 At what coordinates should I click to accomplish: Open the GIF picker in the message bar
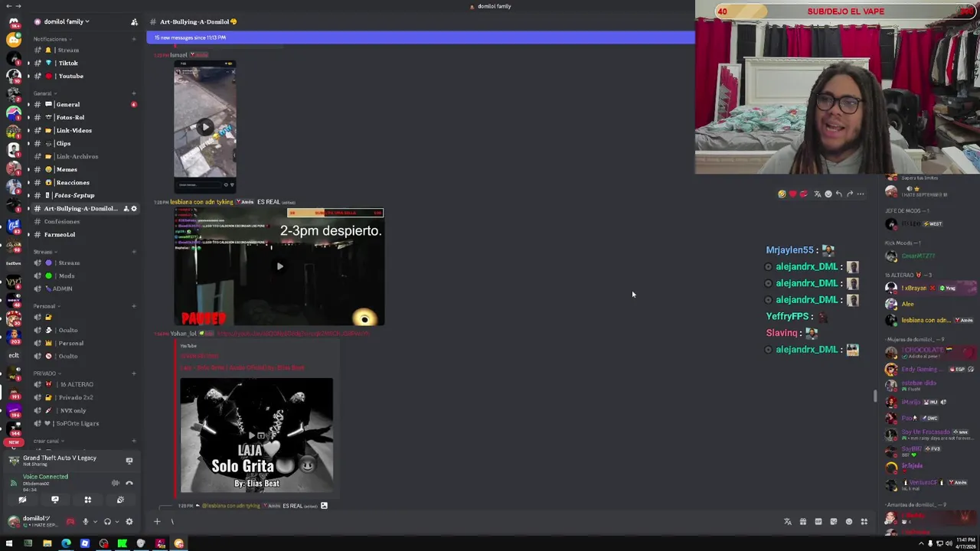tap(818, 522)
